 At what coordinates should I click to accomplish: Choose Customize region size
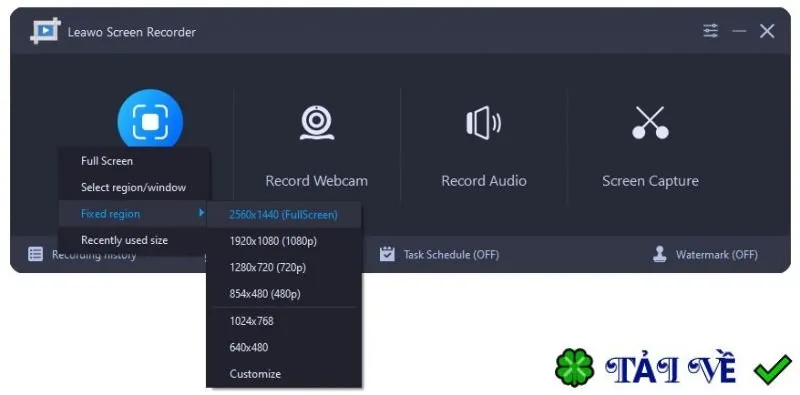tap(284, 374)
